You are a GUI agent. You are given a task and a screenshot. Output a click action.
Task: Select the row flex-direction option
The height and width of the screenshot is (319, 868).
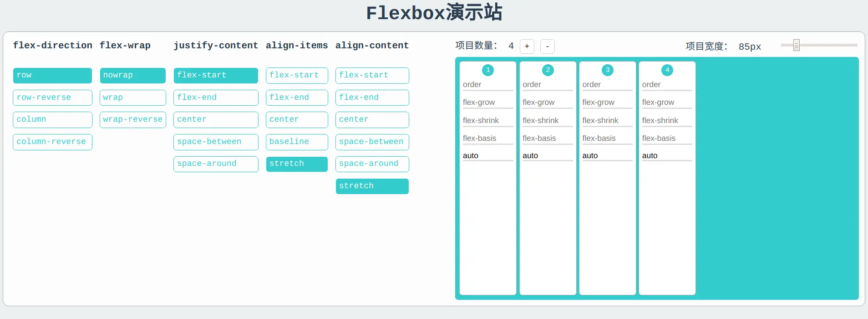(x=52, y=76)
